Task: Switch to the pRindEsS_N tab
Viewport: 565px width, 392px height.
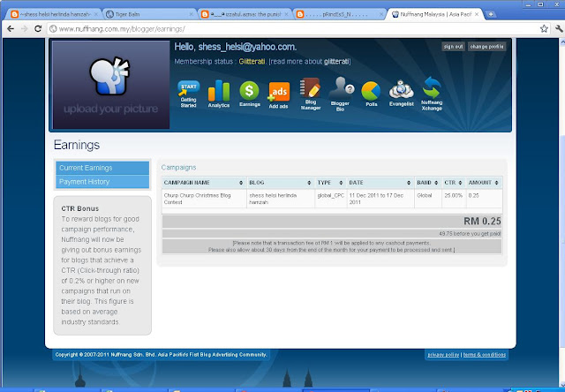Action: (340, 14)
